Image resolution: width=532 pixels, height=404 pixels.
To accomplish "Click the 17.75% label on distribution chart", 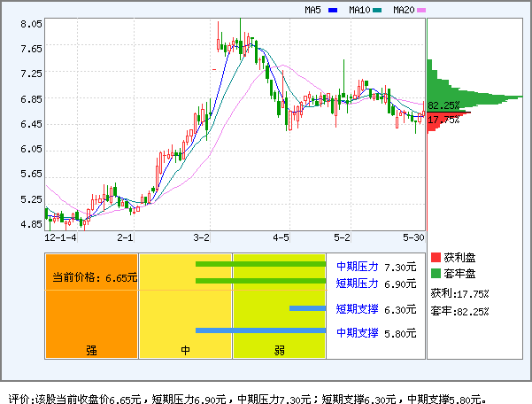I will [x=443, y=120].
